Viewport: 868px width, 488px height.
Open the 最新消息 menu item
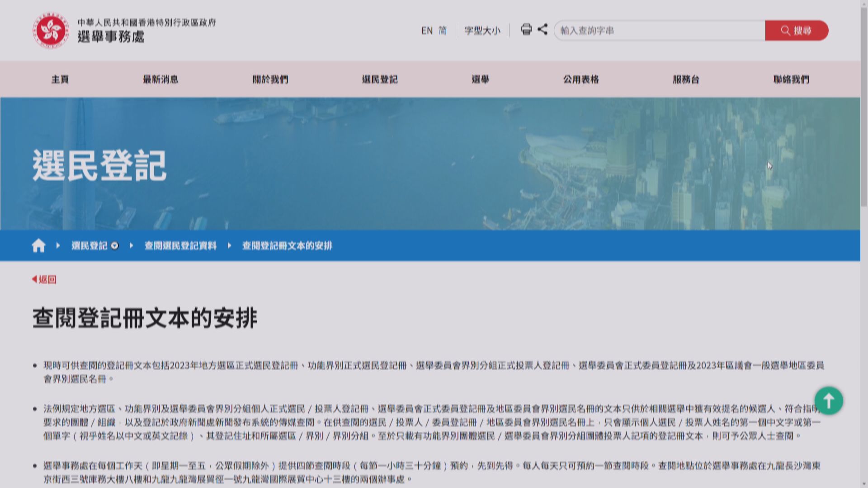[160, 80]
